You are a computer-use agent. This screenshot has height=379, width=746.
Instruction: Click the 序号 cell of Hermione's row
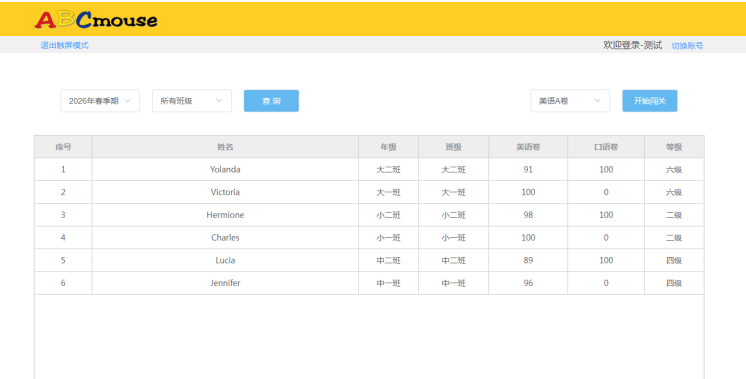coord(63,215)
